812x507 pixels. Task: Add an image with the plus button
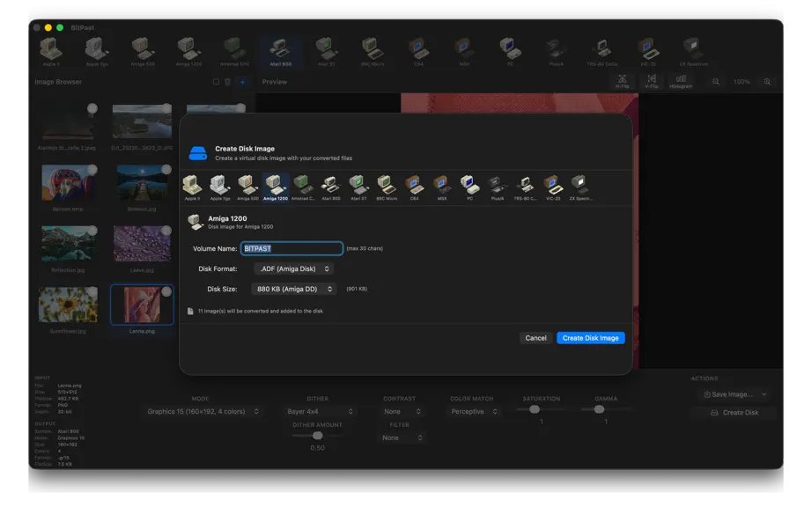point(242,82)
